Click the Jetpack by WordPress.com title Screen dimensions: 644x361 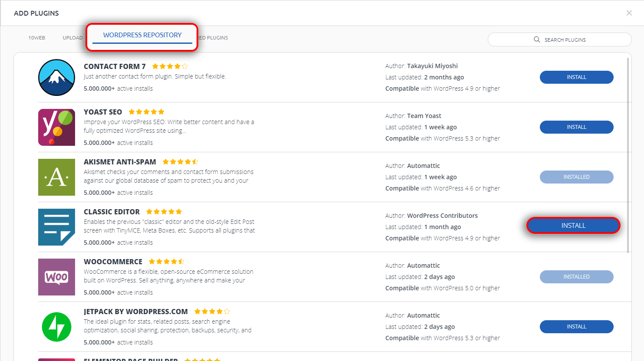[136, 312]
